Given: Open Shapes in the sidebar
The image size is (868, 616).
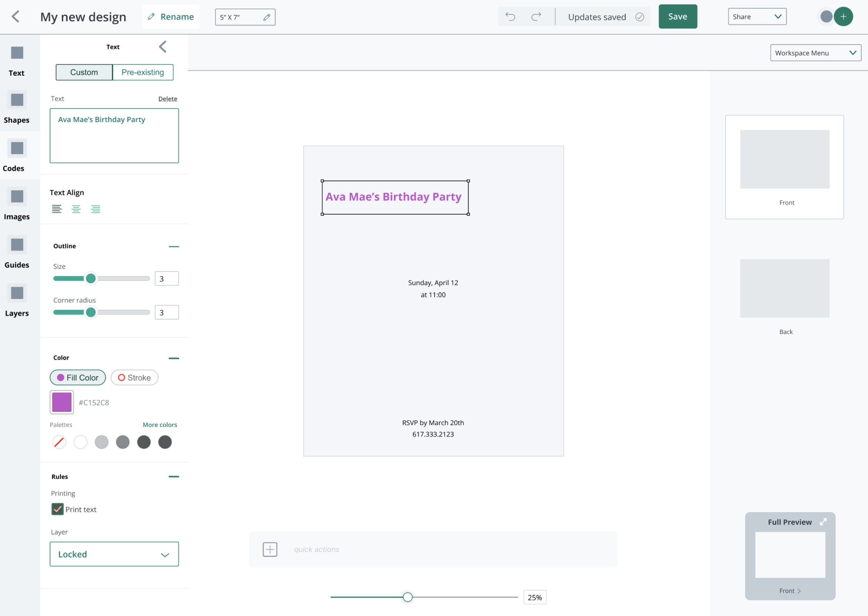Looking at the screenshot, I should [x=17, y=108].
